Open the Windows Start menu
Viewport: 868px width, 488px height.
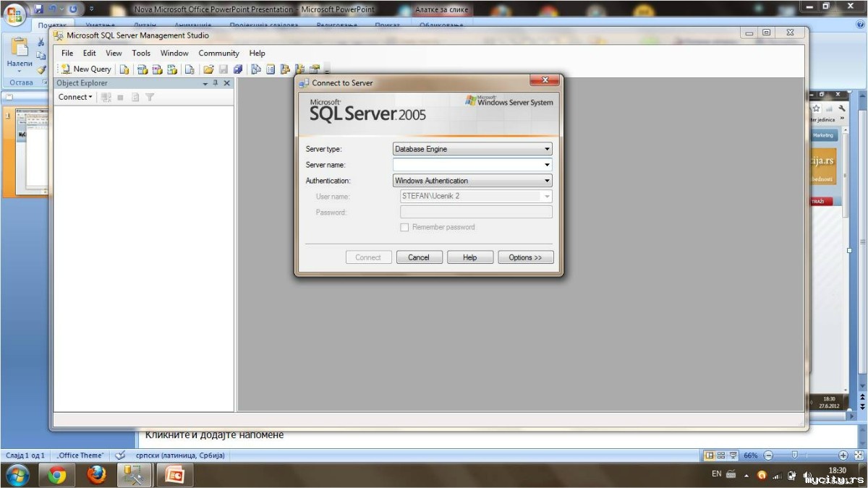click(17, 474)
